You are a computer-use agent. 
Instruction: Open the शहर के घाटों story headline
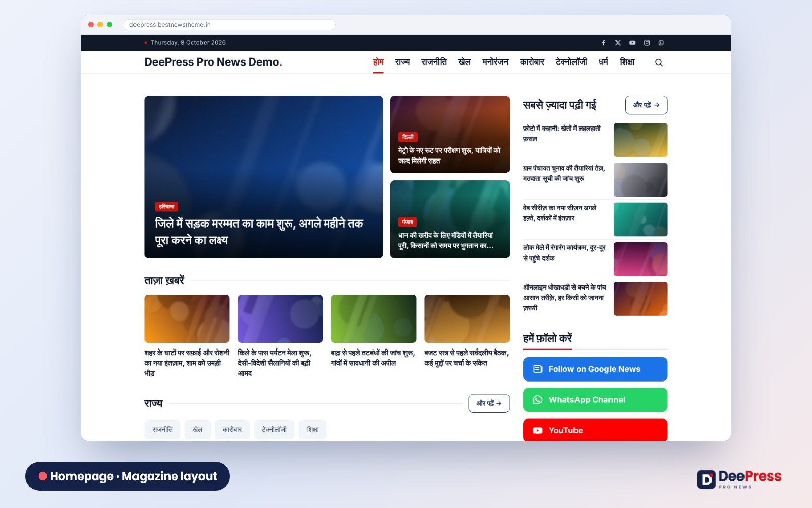187,363
